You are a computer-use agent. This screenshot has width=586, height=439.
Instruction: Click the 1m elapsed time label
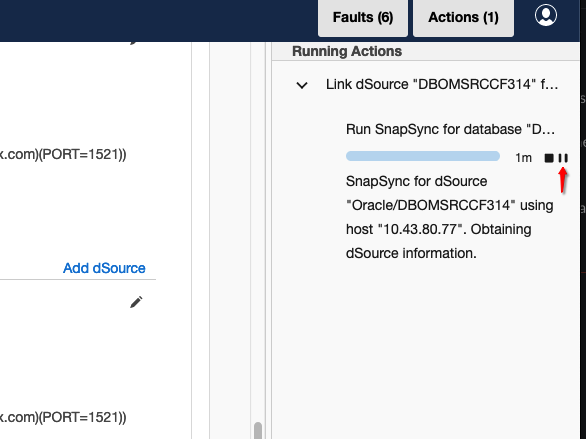(523, 158)
